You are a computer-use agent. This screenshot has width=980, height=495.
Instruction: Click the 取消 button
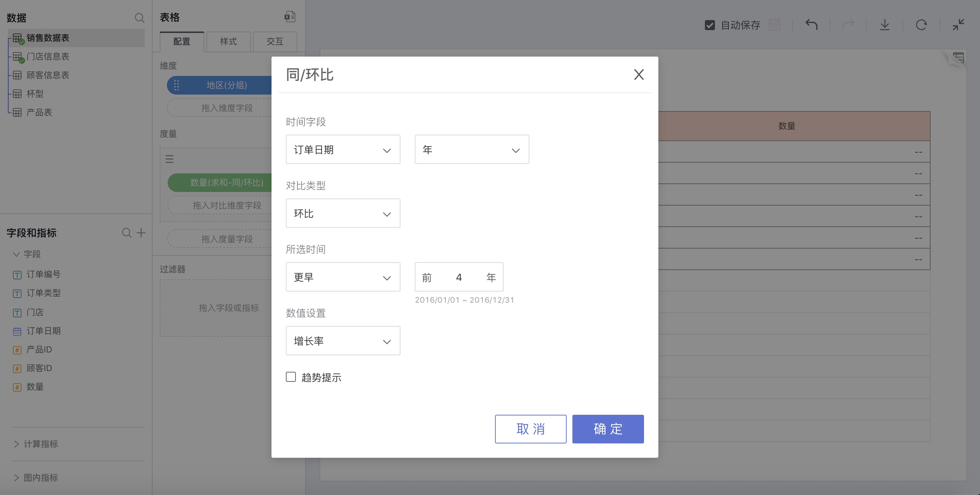click(x=530, y=429)
